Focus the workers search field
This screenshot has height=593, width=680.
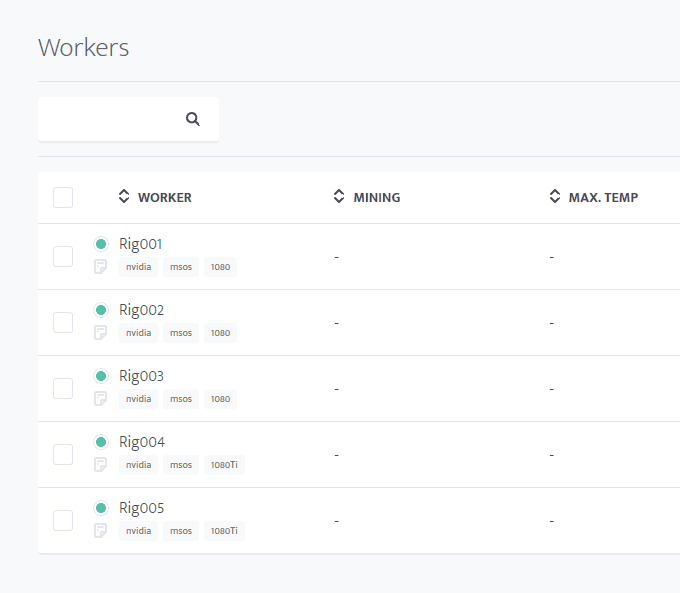tap(128, 119)
